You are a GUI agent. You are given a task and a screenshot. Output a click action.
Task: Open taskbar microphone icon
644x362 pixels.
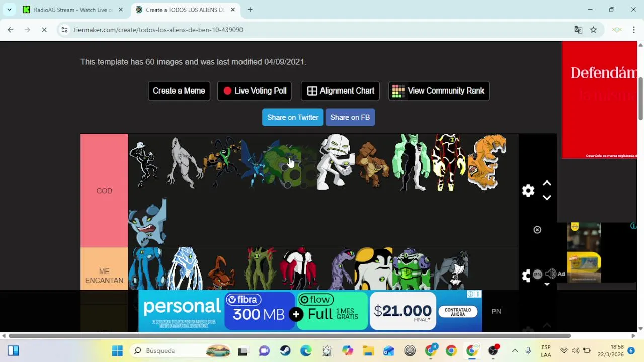[x=528, y=351]
